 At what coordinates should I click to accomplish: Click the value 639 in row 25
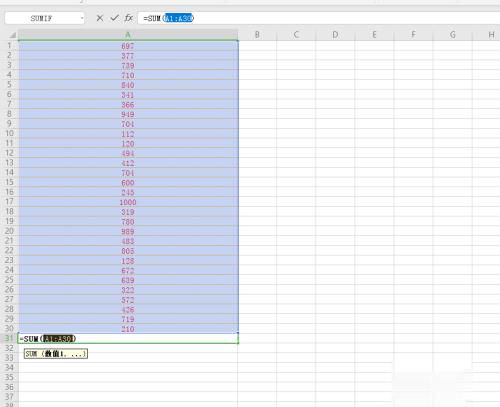point(128,280)
